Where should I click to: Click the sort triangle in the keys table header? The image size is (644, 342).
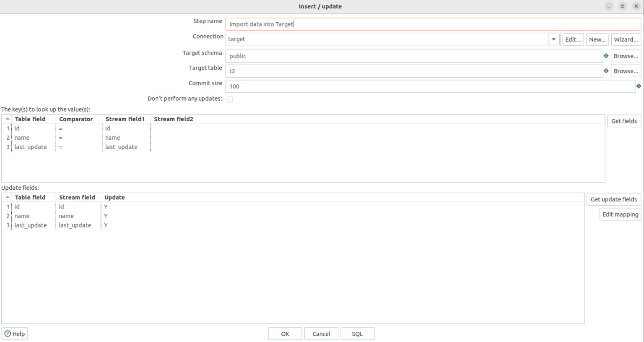coord(7,119)
